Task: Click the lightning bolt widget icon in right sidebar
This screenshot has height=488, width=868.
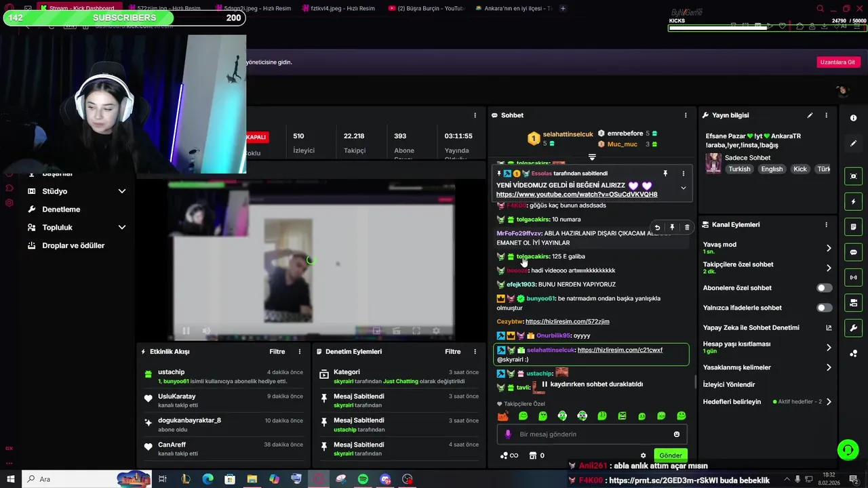Action: point(854,202)
